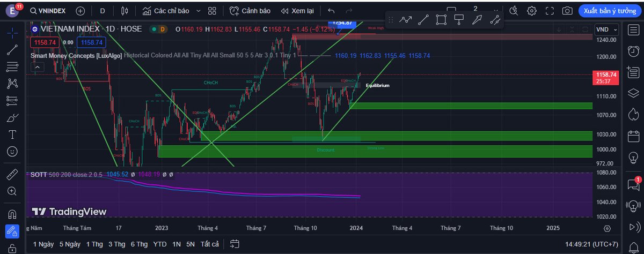The image size is (644, 254).
Task: Open Fibonacci and Gann tools group
Action: [x=12, y=66]
